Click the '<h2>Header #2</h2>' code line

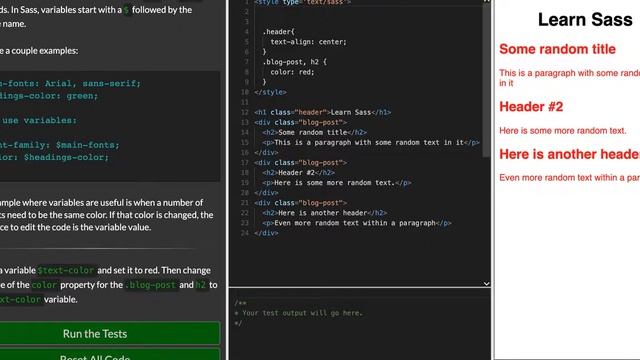(x=298, y=173)
